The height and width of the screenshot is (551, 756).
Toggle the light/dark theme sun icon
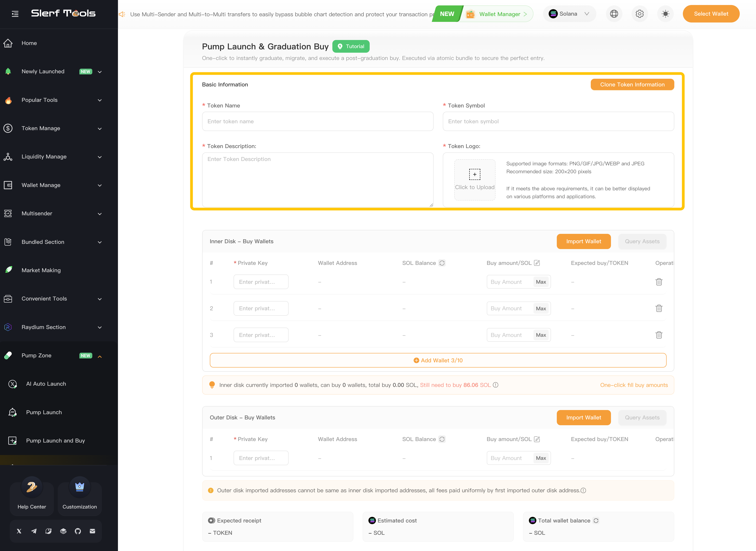pyautogui.click(x=665, y=14)
